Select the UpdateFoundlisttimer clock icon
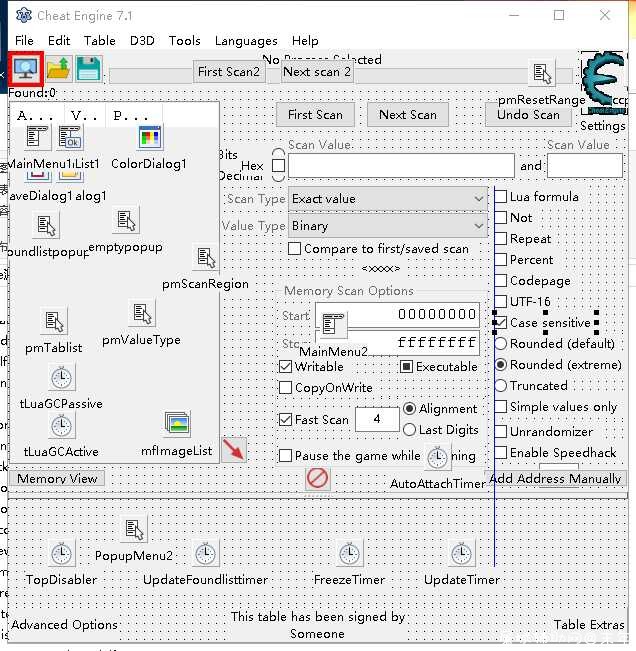The image size is (636, 651). [205, 553]
